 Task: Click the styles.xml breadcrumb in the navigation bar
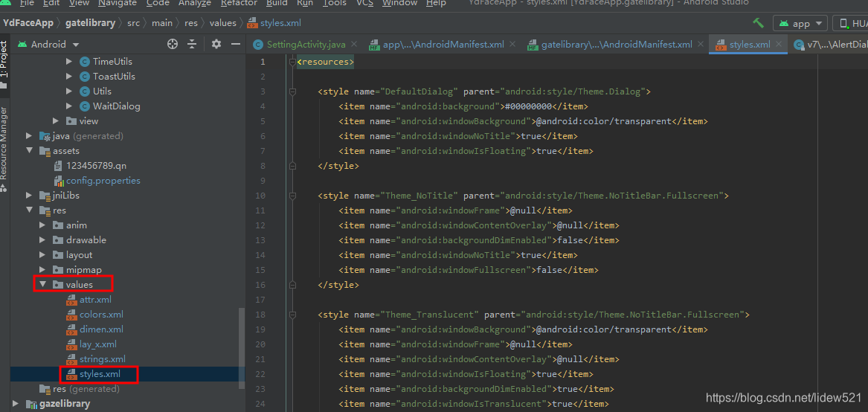pos(274,23)
